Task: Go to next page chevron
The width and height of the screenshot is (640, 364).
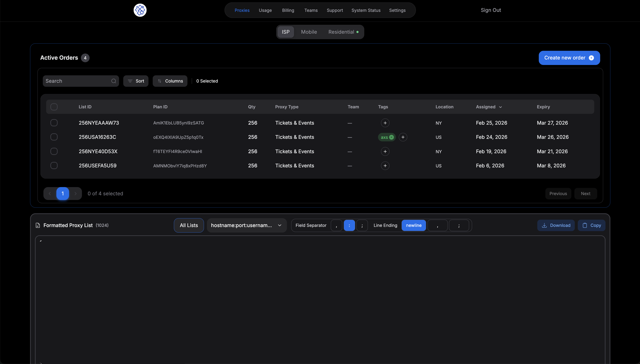Action: [76, 193]
